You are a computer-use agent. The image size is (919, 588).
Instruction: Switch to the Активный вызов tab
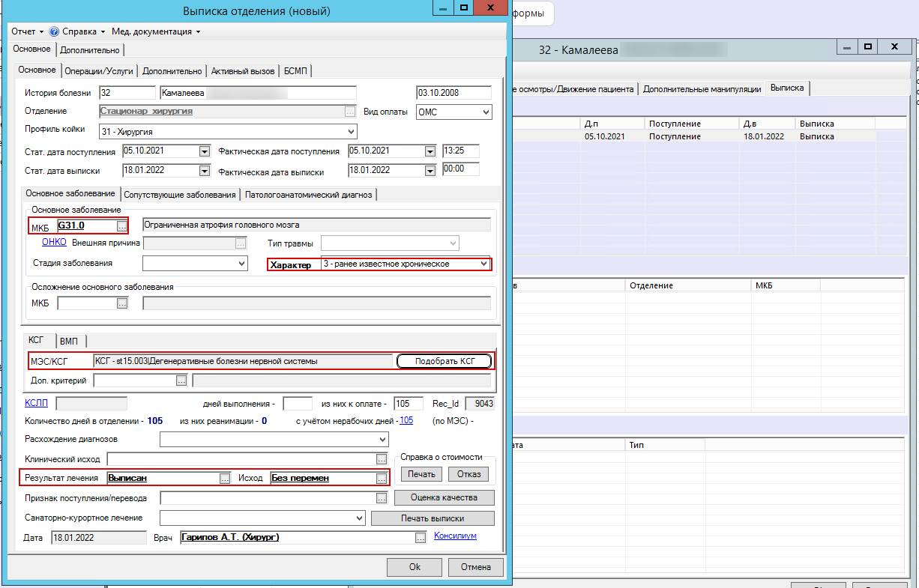click(x=243, y=71)
